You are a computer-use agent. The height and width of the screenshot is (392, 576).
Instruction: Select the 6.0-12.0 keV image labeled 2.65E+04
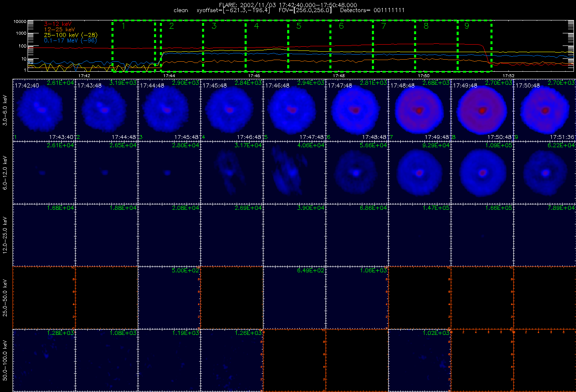click(106, 173)
